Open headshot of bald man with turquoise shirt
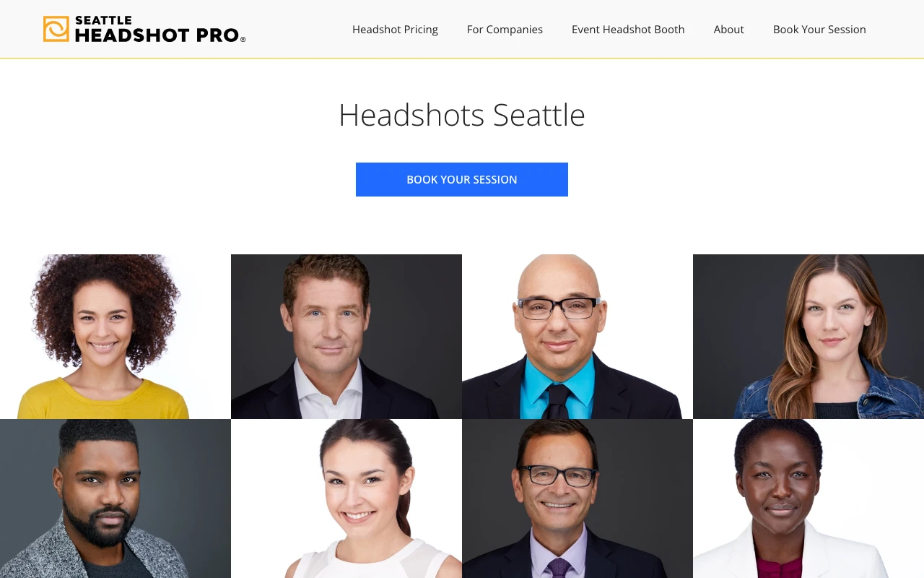Viewport: 924px width, 578px height. [577, 337]
